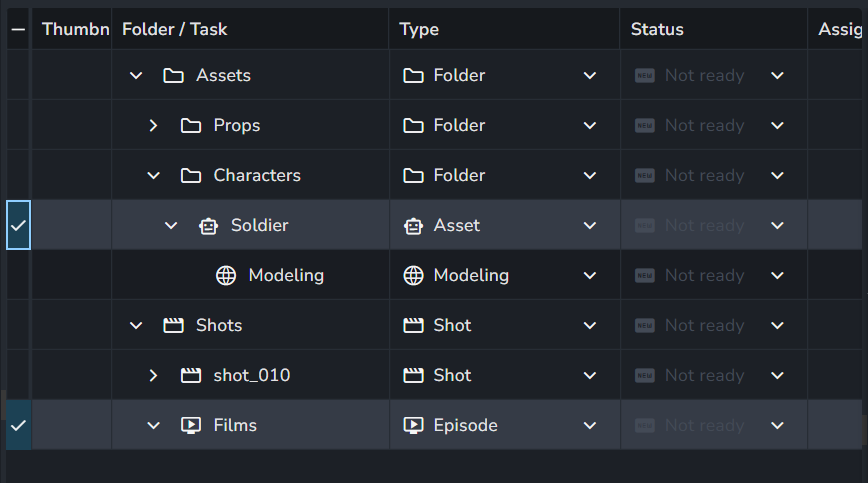
Task: Expand the shot_010 row
Action: (153, 375)
